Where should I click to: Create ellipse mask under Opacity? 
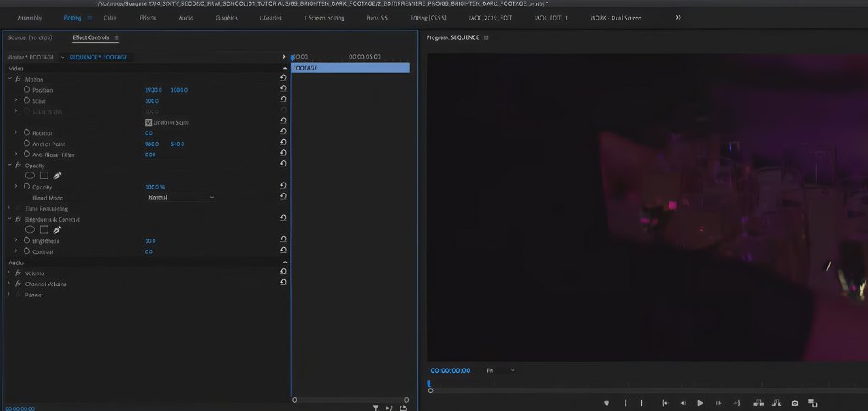[x=30, y=176]
